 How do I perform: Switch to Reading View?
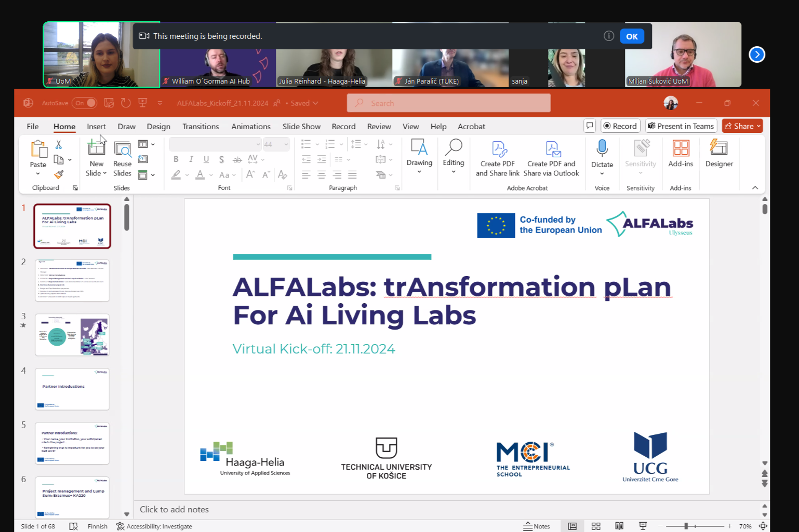coord(619,526)
